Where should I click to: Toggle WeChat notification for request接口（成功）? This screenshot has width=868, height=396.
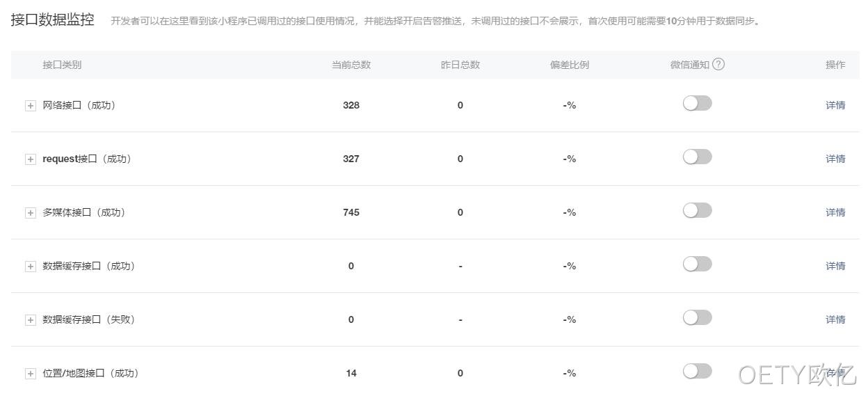697,157
